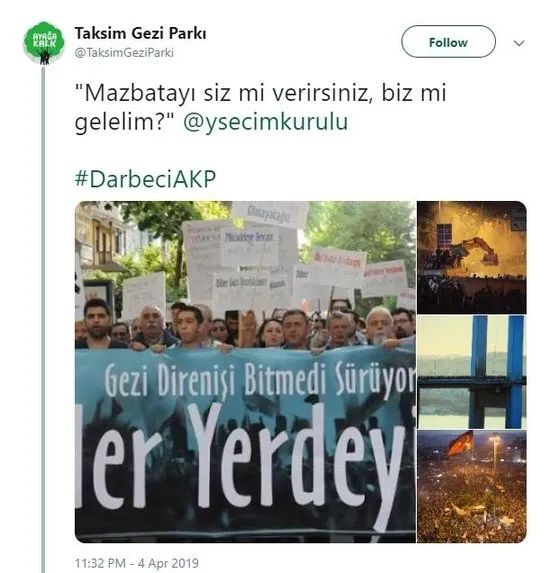Expand the tweet options chevron beside Follow
This screenshot has width=550, height=573.
point(519,43)
